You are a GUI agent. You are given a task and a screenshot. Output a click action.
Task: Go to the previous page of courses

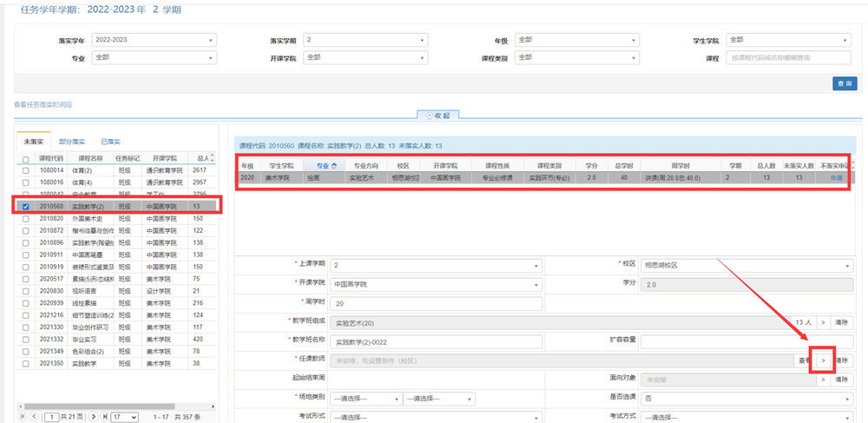(x=36, y=417)
